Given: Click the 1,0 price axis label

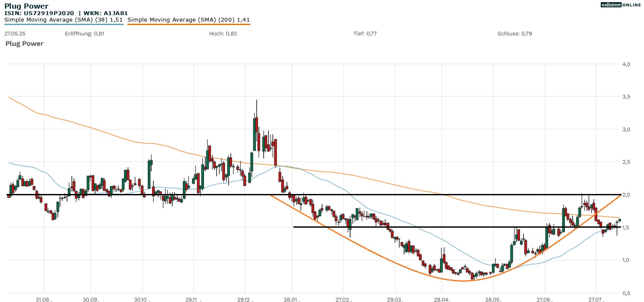Looking at the screenshot, I should (626, 260).
